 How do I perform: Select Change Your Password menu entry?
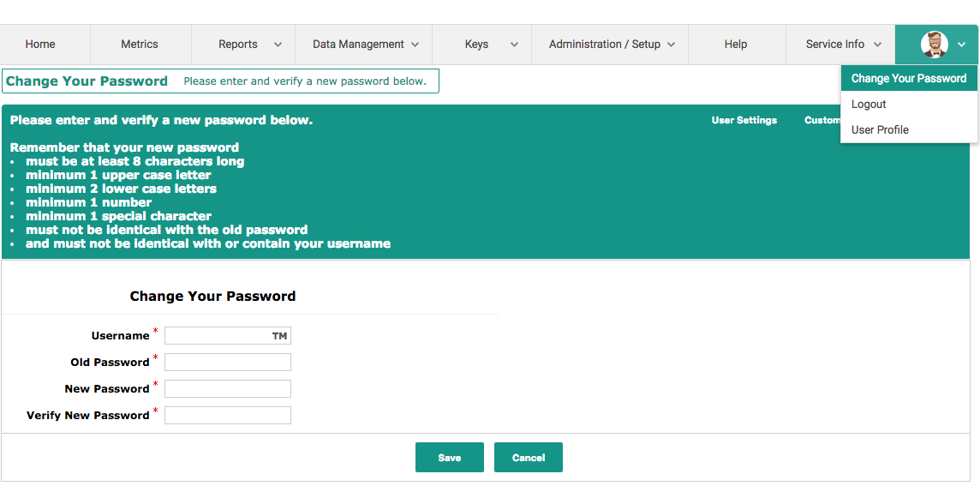pos(908,79)
